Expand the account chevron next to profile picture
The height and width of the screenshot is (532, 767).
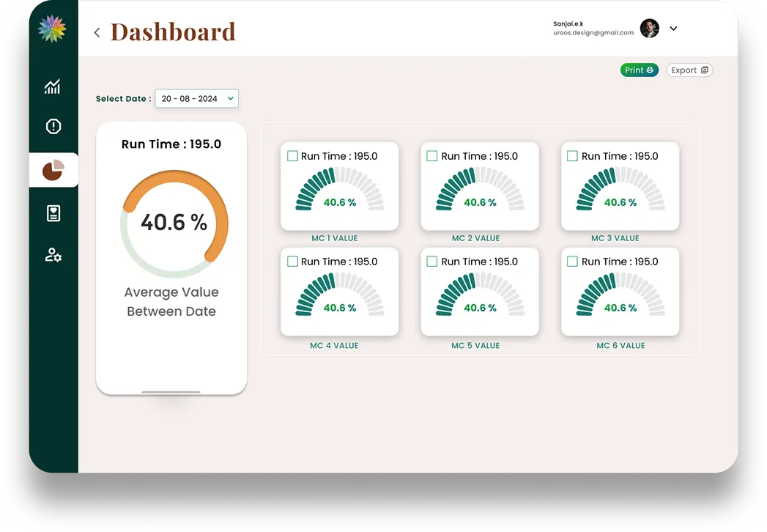click(x=673, y=29)
